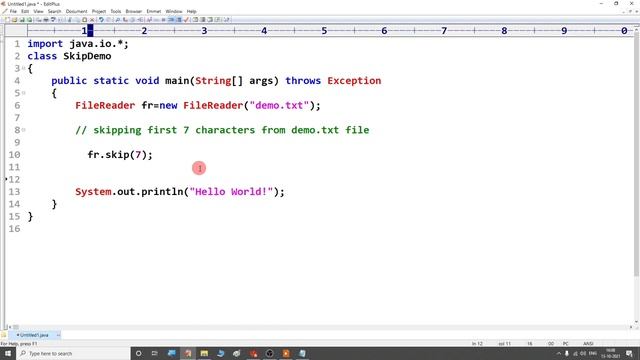Click the vertical scrollbar of the editor
The width and height of the screenshot is (640, 360).
pyautogui.click(x=637, y=155)
